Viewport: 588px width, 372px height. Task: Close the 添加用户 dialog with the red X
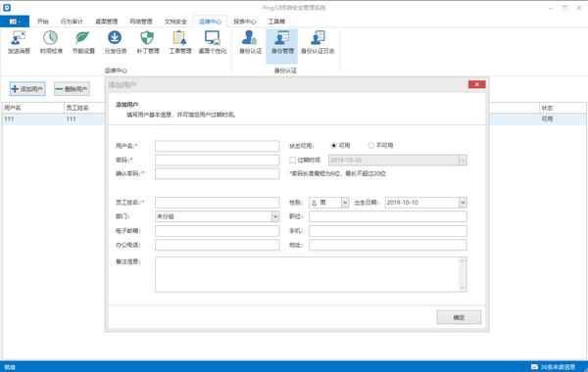[476, 84]
